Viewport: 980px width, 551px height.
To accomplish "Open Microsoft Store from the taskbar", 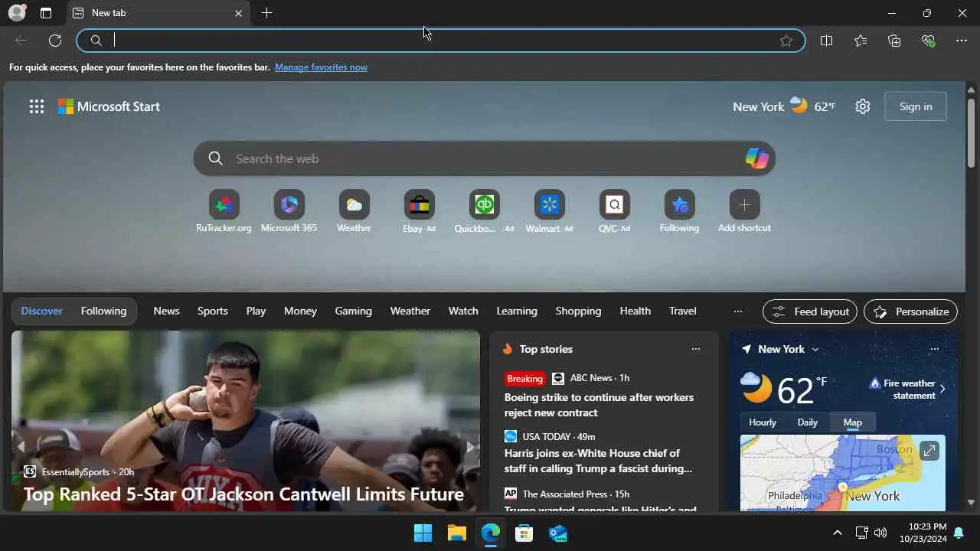I will (524, 533).
